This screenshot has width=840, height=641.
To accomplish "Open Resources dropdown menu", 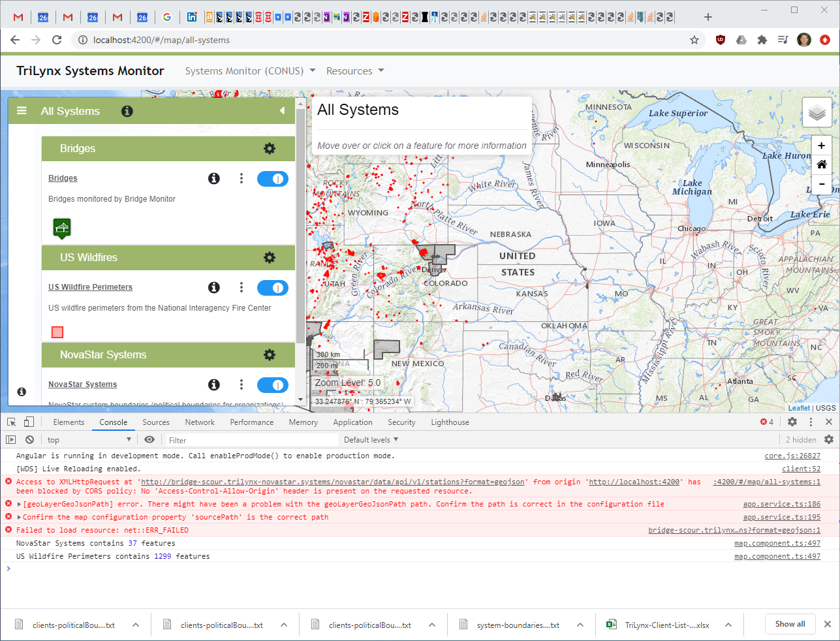I will [x=355, y=71].
